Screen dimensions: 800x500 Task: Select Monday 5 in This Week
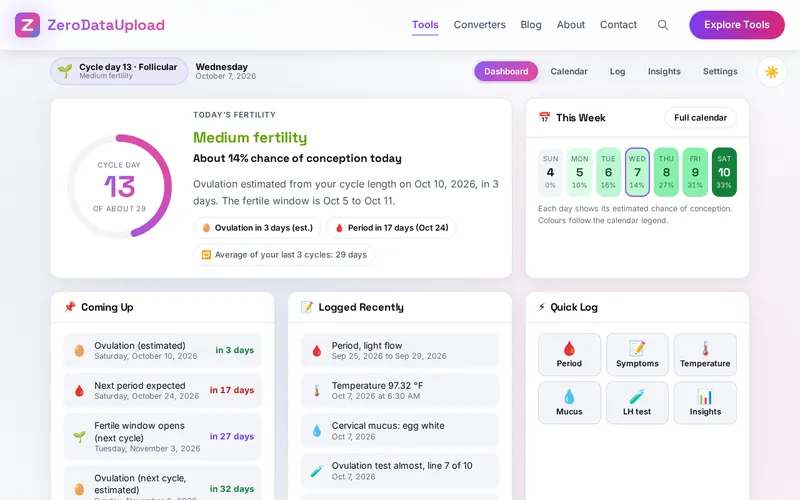[x=579, y=172]
